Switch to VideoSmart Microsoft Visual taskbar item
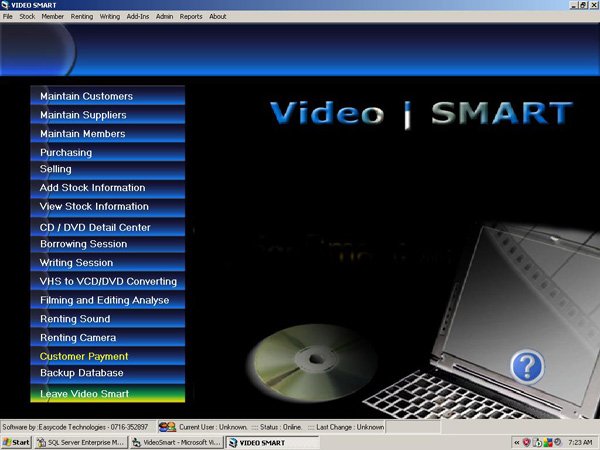This screenshot has height=450, width=600. [x=175, y=442]
